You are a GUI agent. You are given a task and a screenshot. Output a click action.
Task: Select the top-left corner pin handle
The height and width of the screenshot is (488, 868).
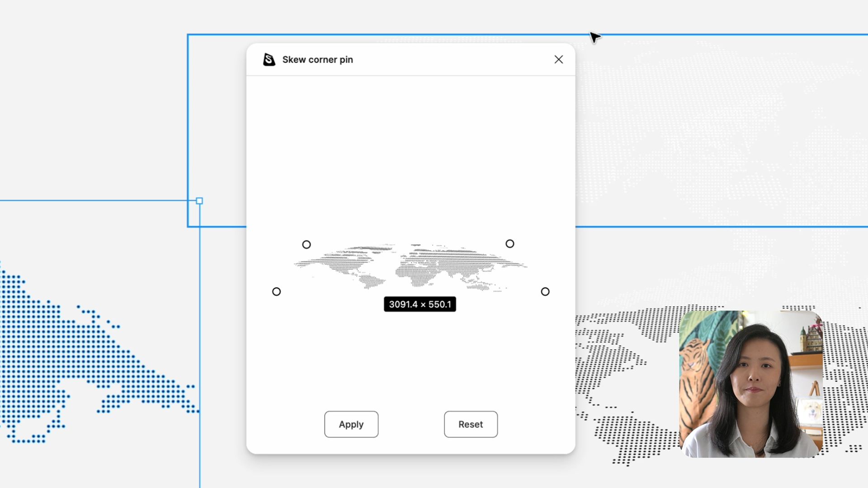click(307, 244)
